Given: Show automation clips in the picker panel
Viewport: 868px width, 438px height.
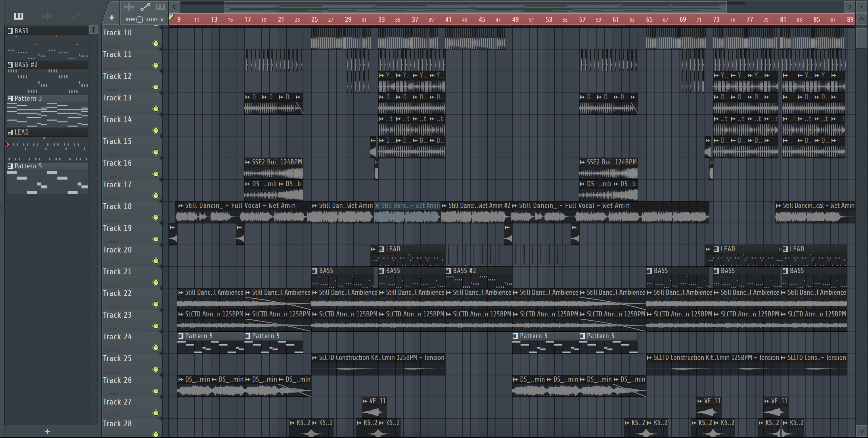Looking at the screenshot, I should 76,16.
